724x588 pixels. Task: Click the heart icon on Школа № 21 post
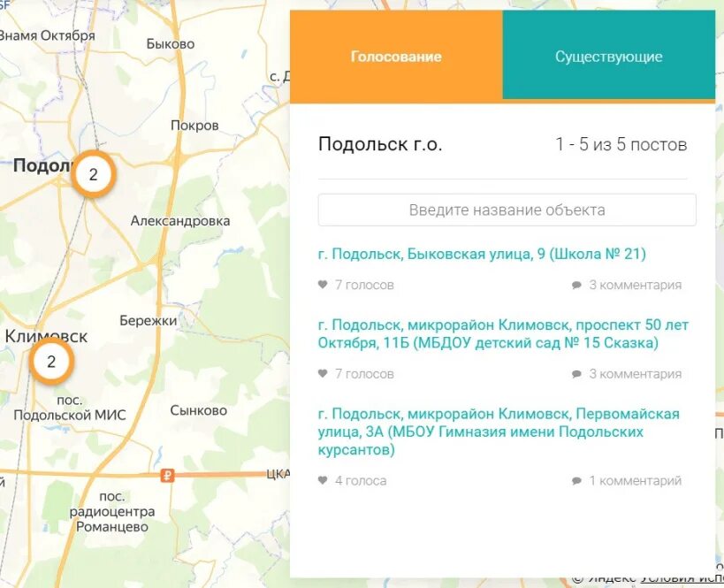(321, 285)
